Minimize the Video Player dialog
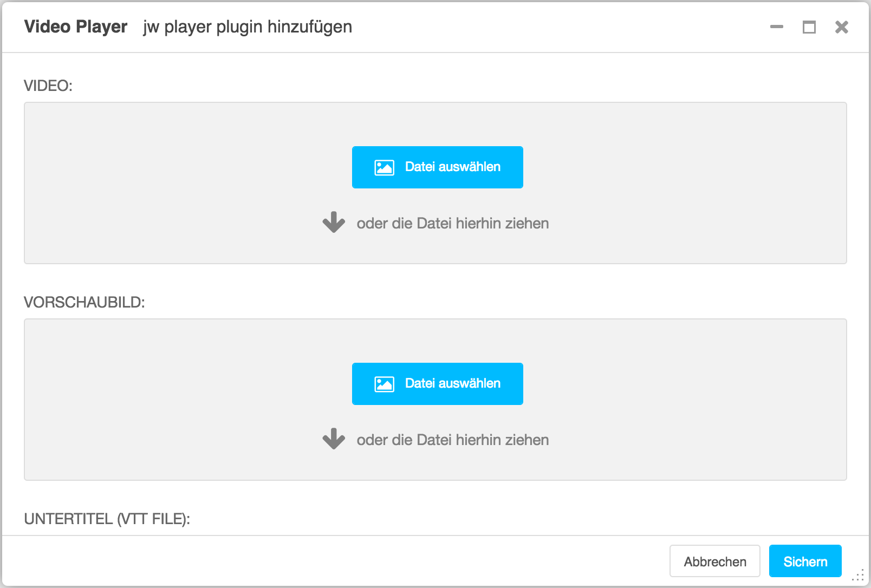 (x=777, y=27)
